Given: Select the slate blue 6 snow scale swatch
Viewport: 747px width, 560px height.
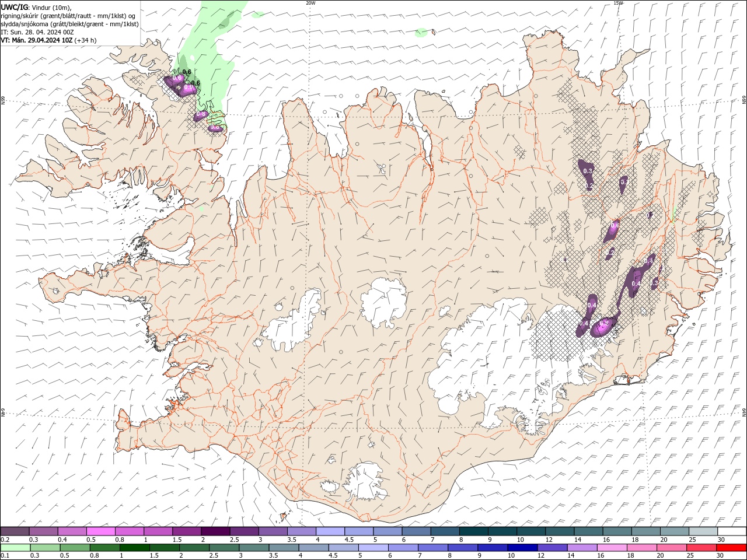Looking at the screenshot, I should (x=416, y=531).
